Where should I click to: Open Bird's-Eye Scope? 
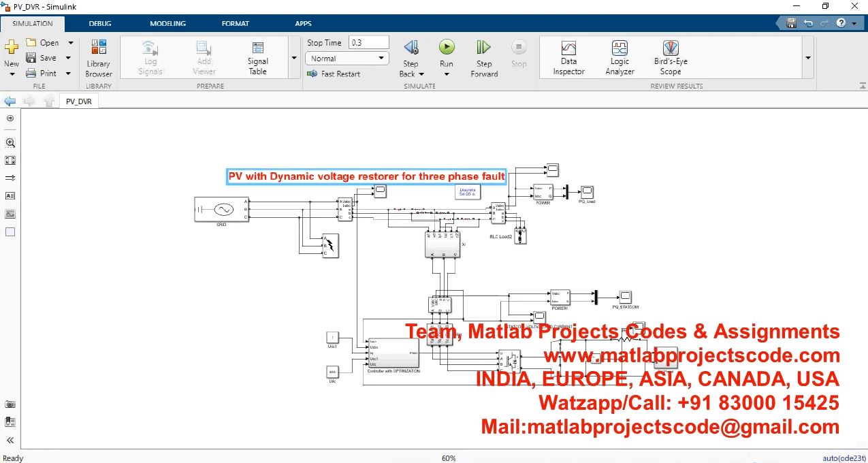click(671, 57)
